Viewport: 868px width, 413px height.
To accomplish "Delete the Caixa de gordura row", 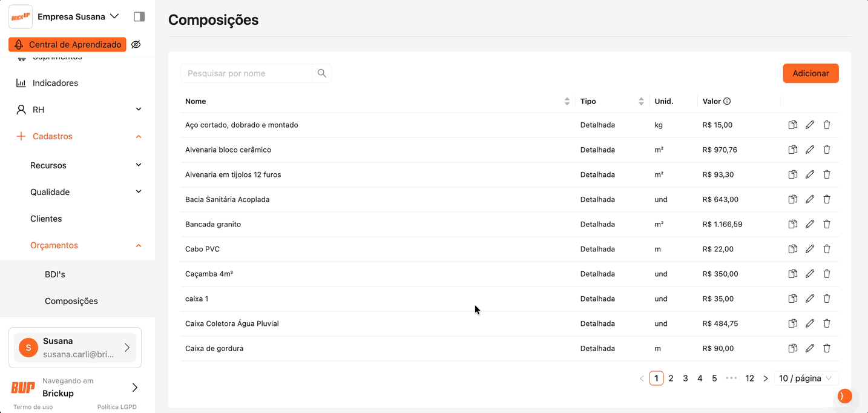I will tap(826, 348).
